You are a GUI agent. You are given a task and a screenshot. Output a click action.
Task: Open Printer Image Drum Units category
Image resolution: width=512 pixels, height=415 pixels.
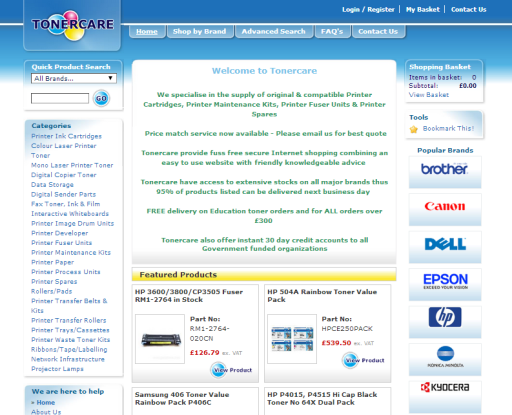(72, 223)
